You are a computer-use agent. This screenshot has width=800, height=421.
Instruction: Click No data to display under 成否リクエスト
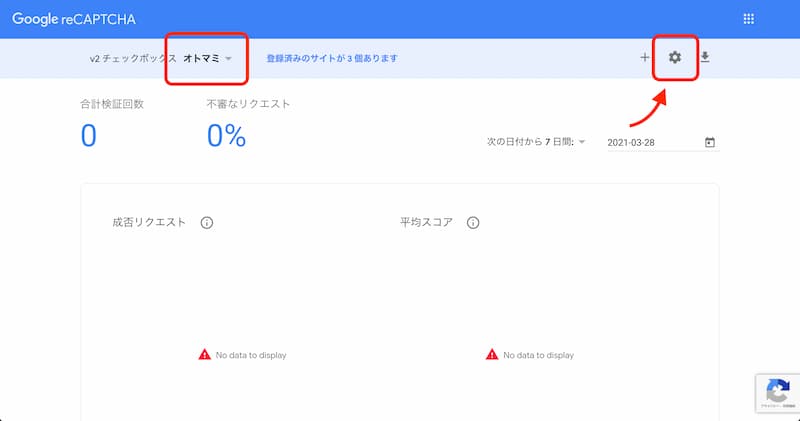tap(242, 355)
